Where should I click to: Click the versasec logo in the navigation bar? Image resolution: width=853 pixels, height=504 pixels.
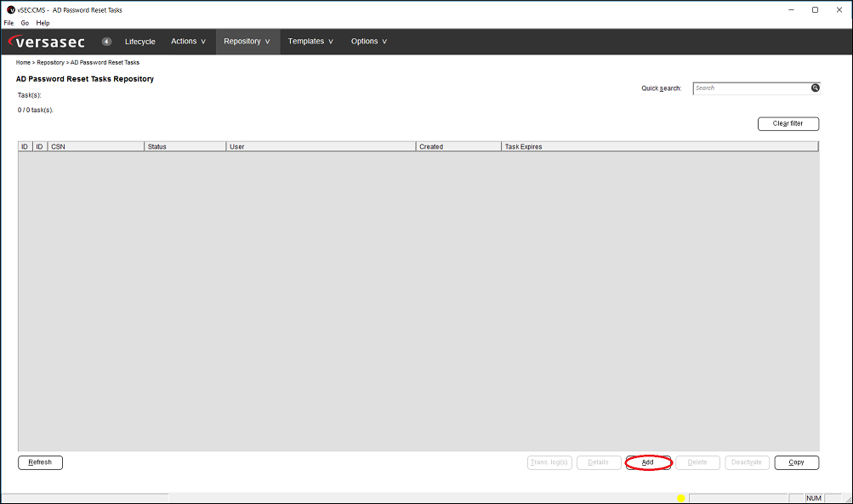pos(47,42)
